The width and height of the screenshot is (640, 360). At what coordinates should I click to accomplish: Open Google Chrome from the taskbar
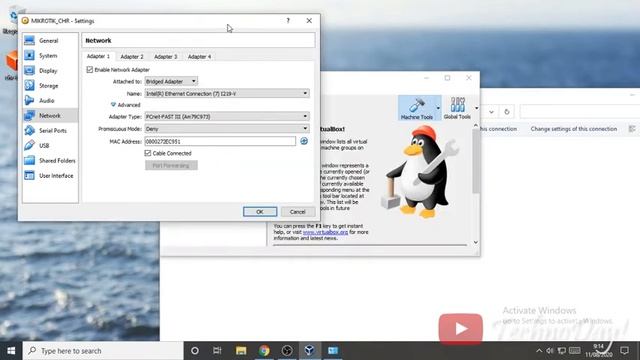(264, 351)
